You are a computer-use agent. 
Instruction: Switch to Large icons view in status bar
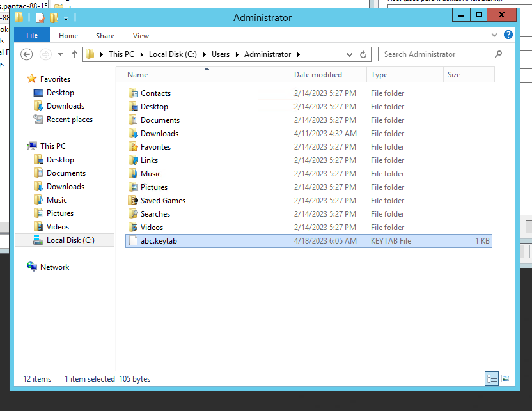[x=506, y=379]
